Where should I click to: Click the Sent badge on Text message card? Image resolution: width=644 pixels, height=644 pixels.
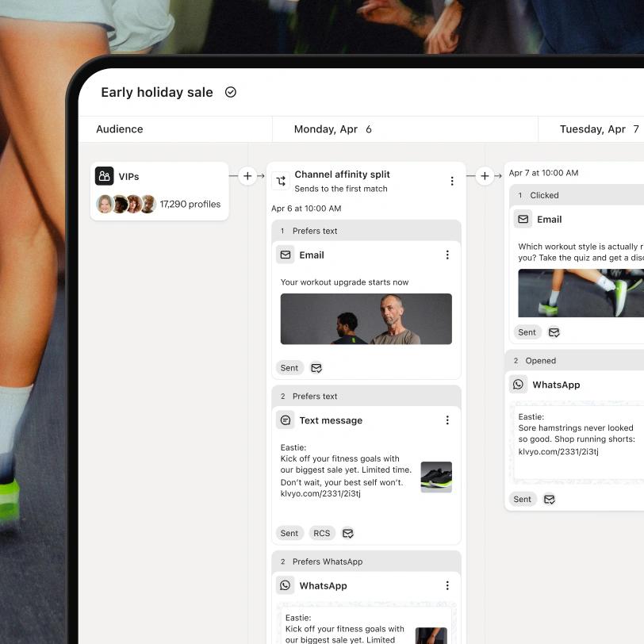pos(289,533)
